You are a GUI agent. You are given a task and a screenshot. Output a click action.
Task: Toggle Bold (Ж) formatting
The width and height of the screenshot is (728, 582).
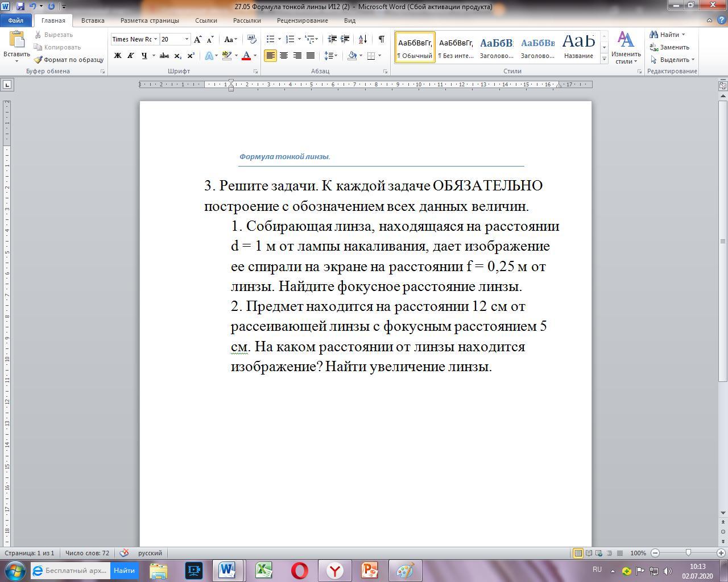coord(118,56)
